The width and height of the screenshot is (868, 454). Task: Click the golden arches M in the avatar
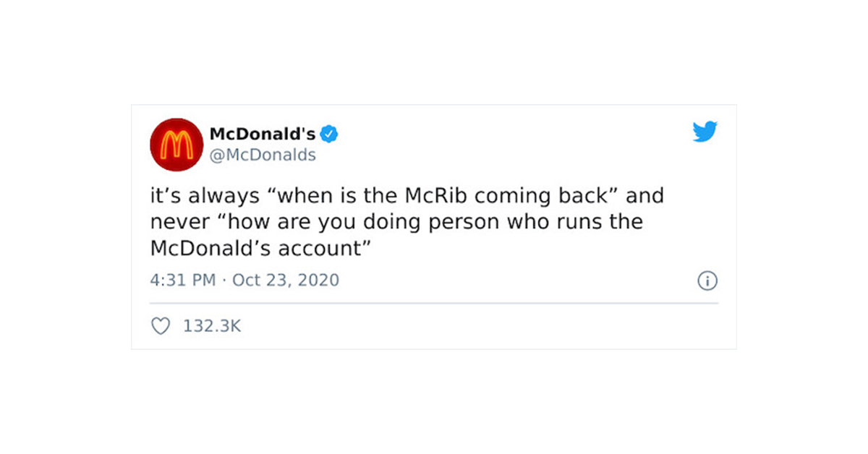(175, 145)
